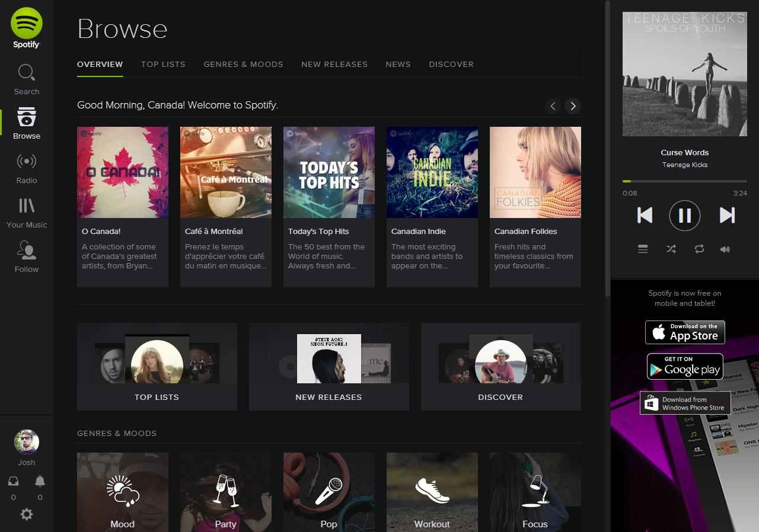Open Browse in the sidebar
The width and height of the screenshot is (759, 532).
(x=27, y=124)
